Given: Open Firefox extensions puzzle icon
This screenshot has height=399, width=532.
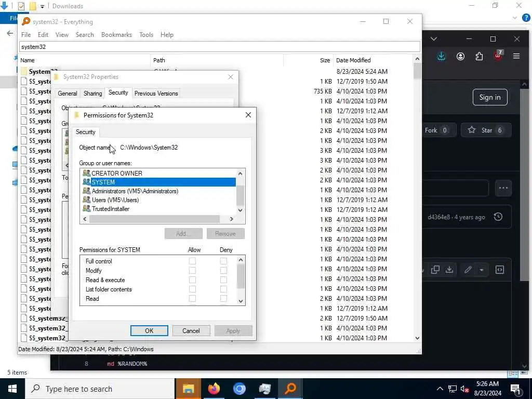Looking at the screenshot, I should point(479,56).
